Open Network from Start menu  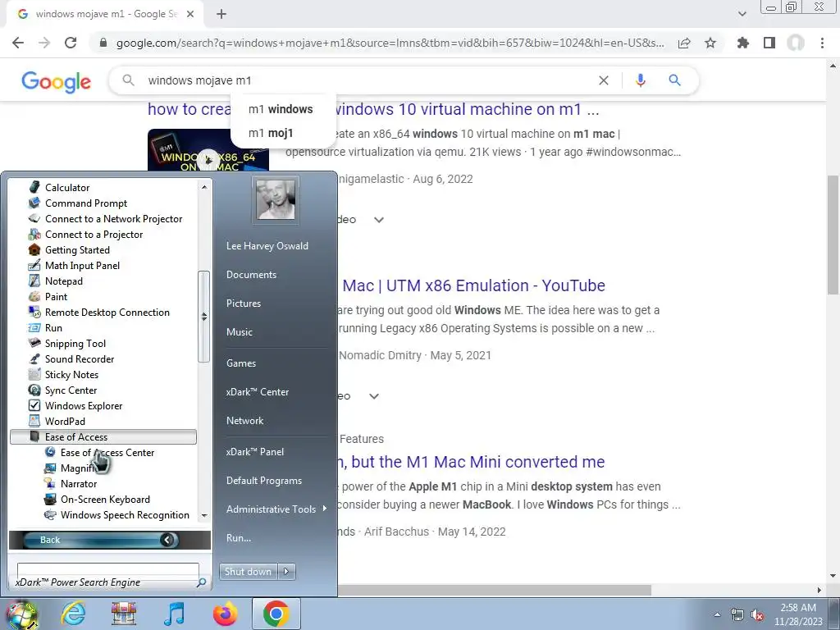click(244, 421)
